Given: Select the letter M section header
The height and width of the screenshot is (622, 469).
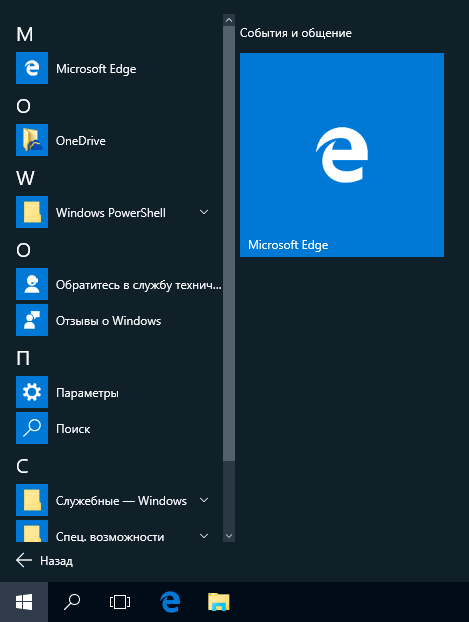Looking at the screenshot, I should (x=25, y=35).
